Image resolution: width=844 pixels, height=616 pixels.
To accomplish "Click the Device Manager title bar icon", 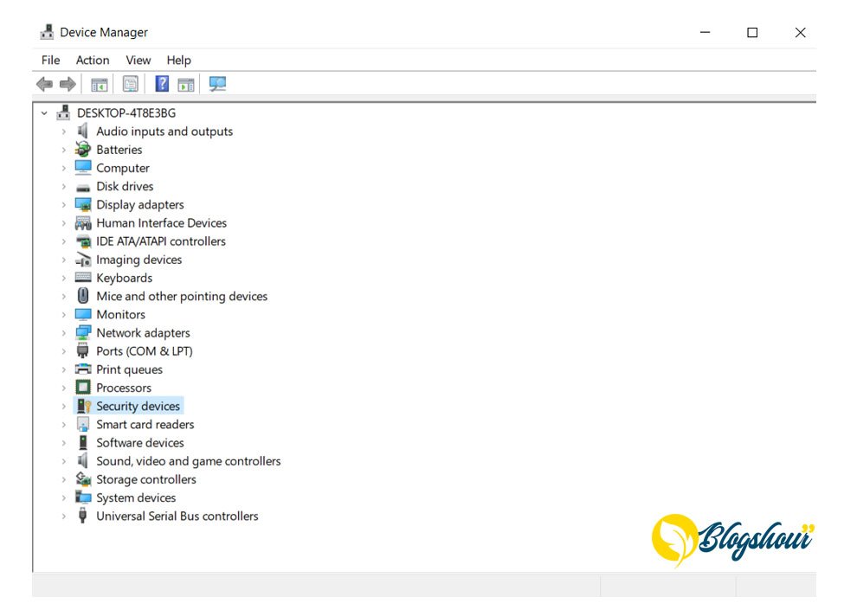I will point(48,32).
